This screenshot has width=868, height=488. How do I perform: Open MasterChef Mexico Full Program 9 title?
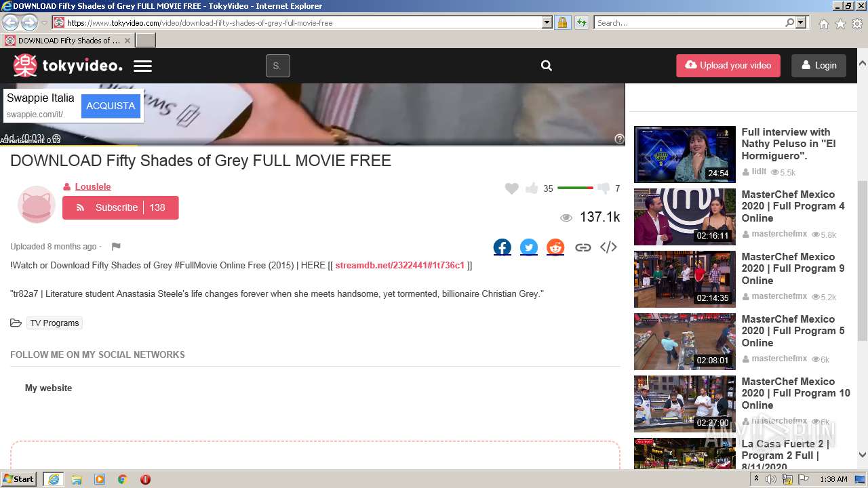[x=793, y=268]
